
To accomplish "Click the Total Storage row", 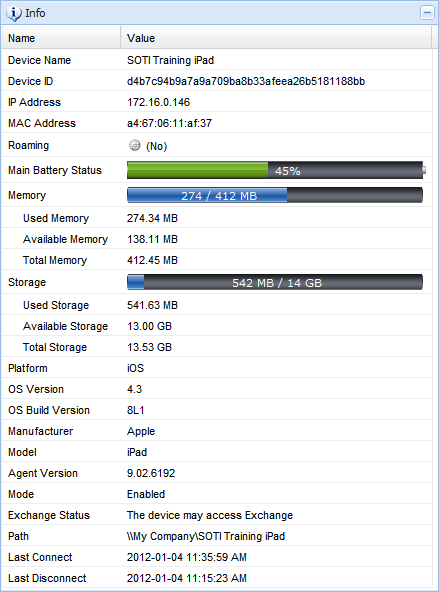I will [217, 347].
